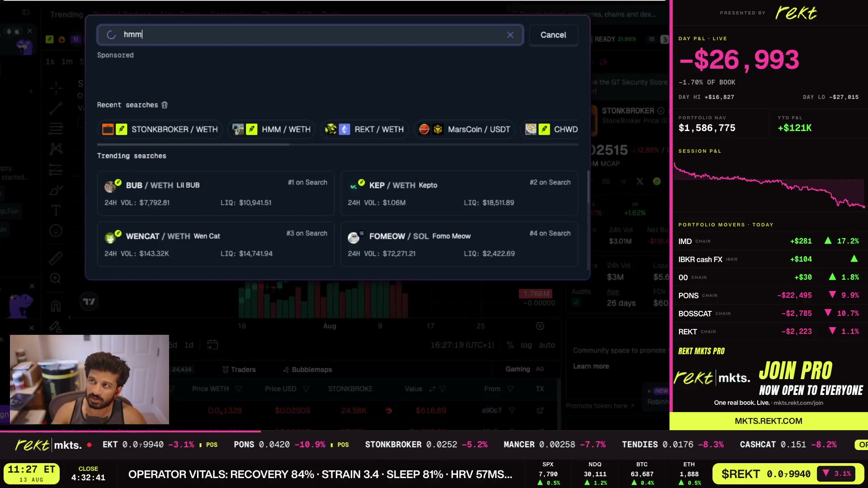Open the STONKBROKER / WETH recent search
This screenshot has height=488, width=868.
click(160, 129)
